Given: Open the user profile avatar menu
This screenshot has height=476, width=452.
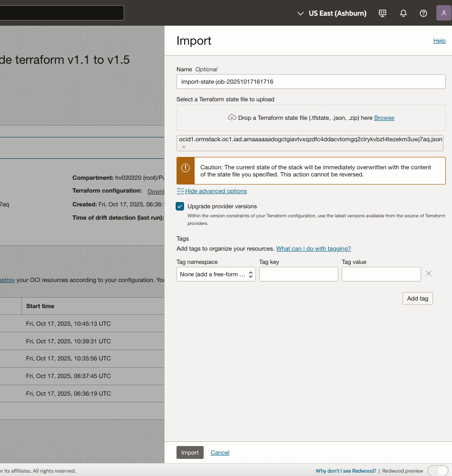Looking at the screenshot, I should pos(444,13).
